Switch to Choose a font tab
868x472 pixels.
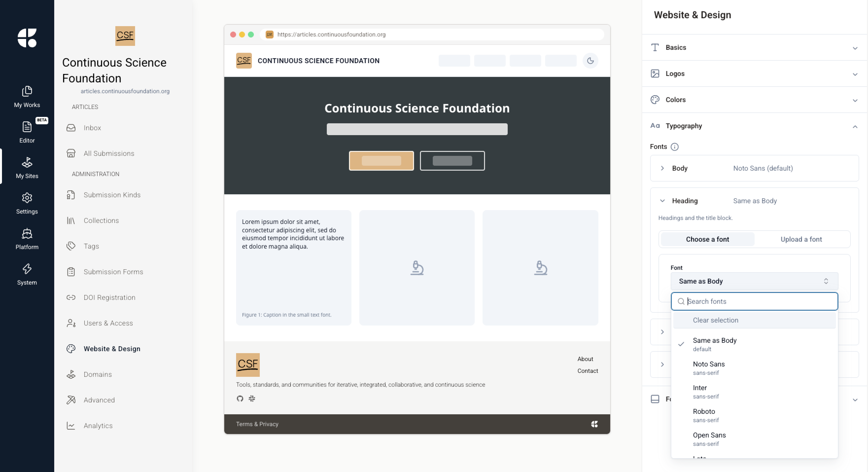pyautogui.click(x=707, y=239)
